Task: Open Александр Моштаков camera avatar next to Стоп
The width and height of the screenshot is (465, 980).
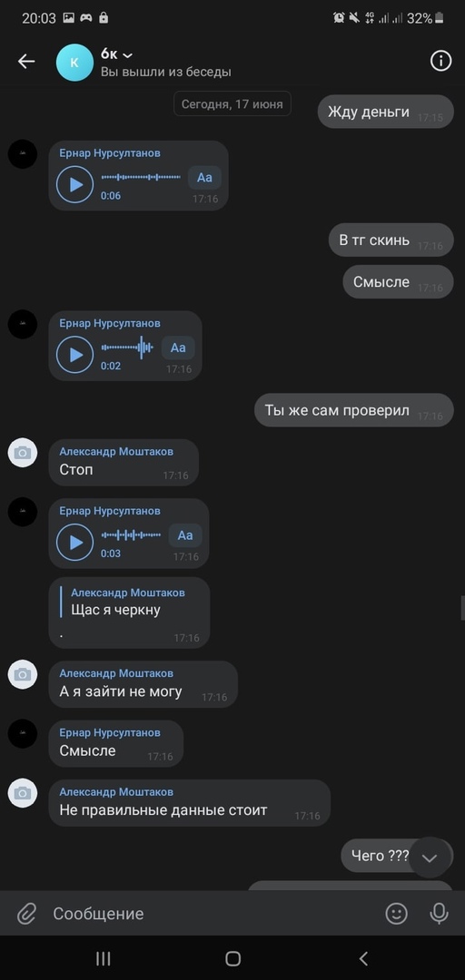Action: click(x=23, y=453)
